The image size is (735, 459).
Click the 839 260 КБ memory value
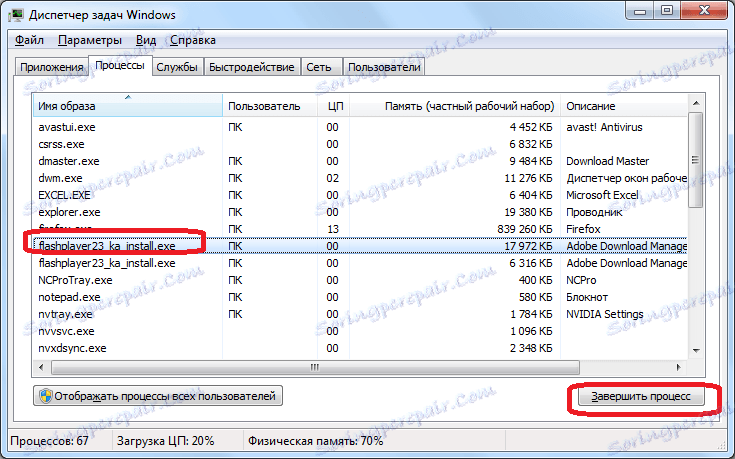pos(525,229)
